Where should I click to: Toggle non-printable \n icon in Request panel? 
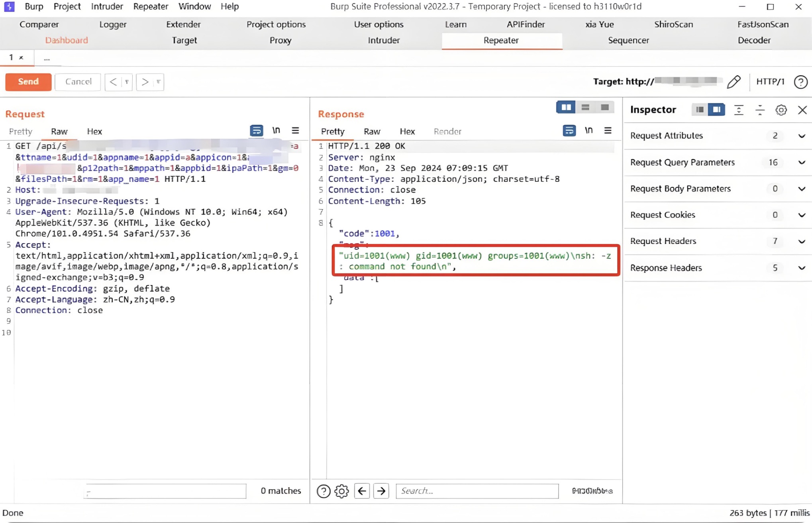[x=276, y=130]
